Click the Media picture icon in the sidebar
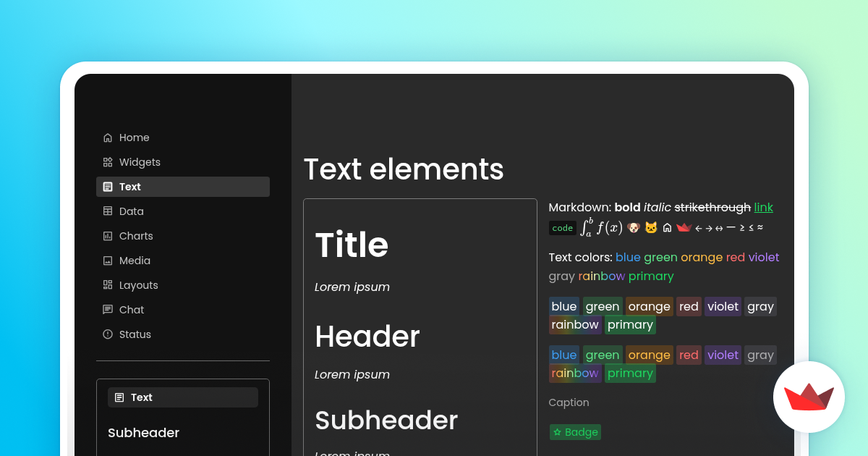This screenshot has height=456, width=868. point(108,261)
